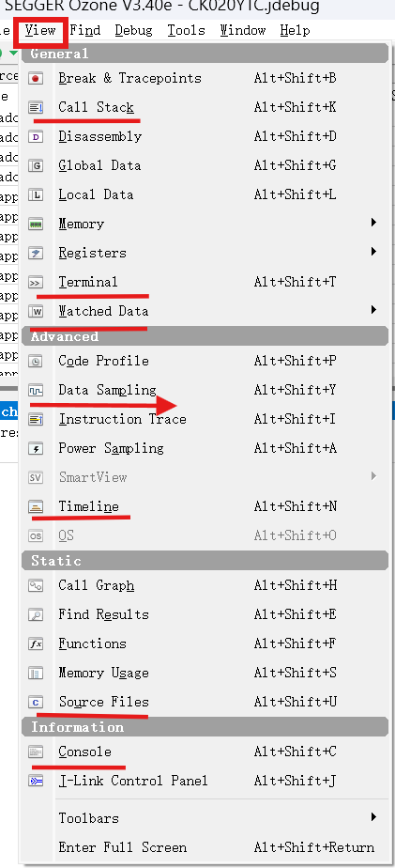Viewport: 395px width, 868px height.
Task: Click the Break & Tracepoints red dot icon
Action: pyautogui.click(x=36, y=79)
